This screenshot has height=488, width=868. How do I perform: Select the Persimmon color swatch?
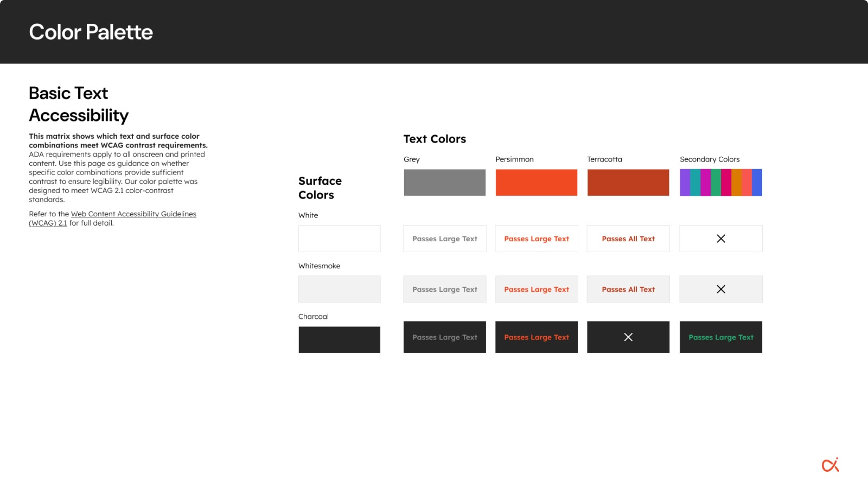pyautogui.click(x=537, y=182)
